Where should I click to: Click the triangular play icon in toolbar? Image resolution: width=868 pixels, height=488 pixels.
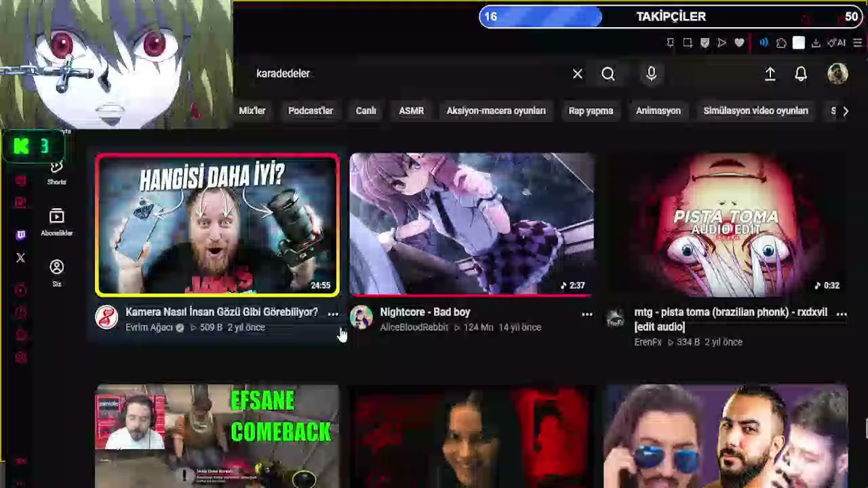pos(722,43)
